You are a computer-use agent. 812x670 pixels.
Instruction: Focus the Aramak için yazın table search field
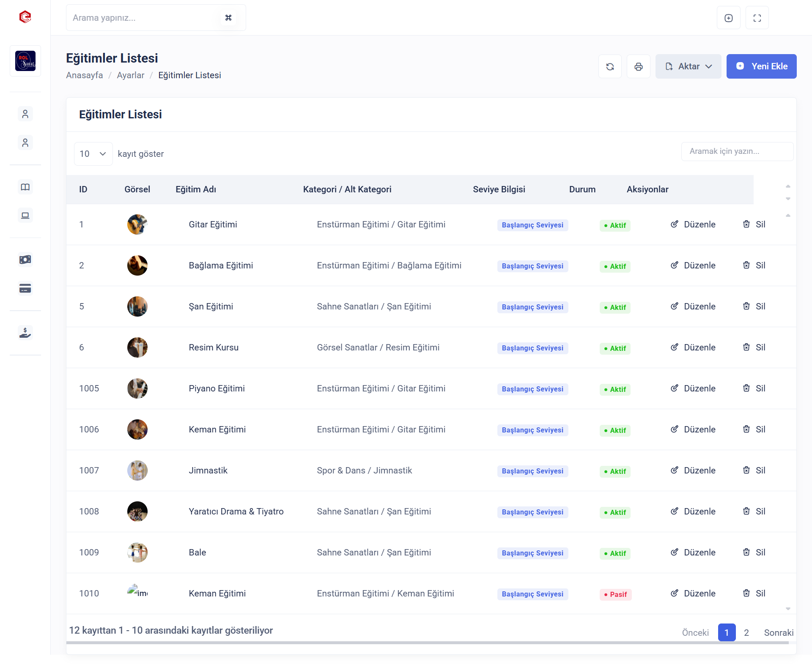(737, 151)
